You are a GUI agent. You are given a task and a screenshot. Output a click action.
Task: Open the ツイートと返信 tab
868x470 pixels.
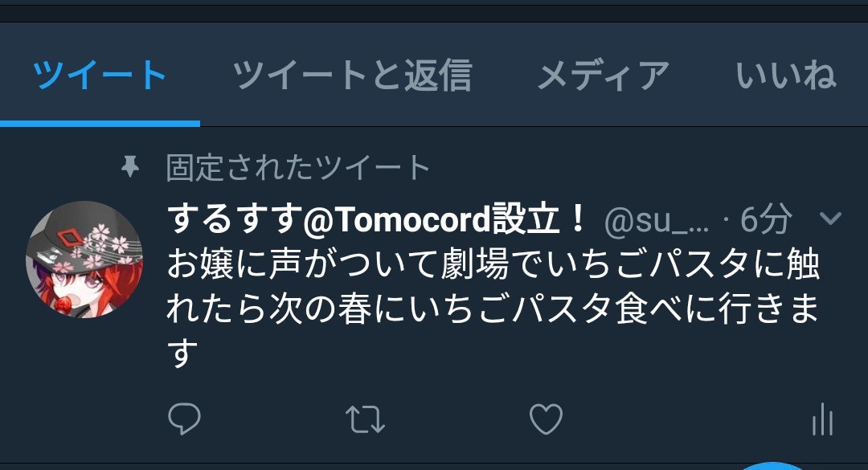352,74
